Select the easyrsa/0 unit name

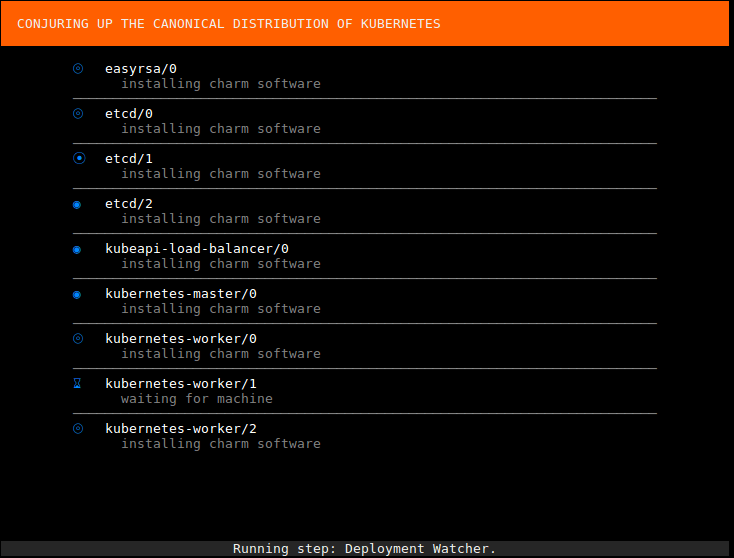pos(141,69)
